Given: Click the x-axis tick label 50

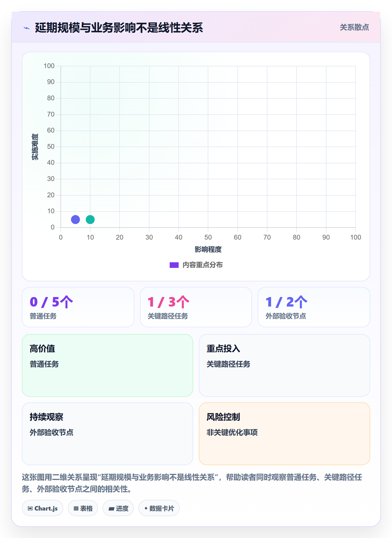Looking at the screenshot, I should pyautogui.click(x=208, y=237).
